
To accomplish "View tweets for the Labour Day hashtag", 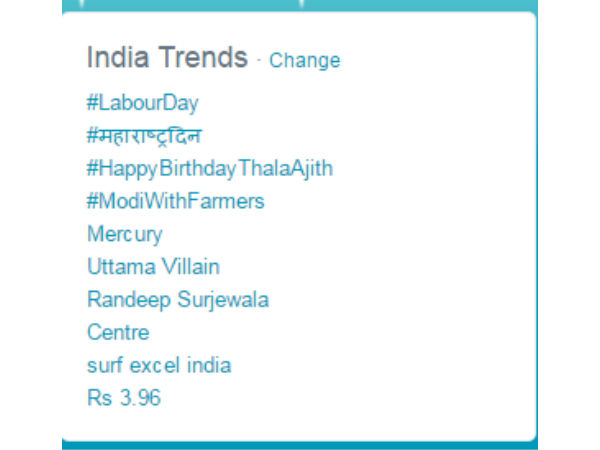I will 143,102.
